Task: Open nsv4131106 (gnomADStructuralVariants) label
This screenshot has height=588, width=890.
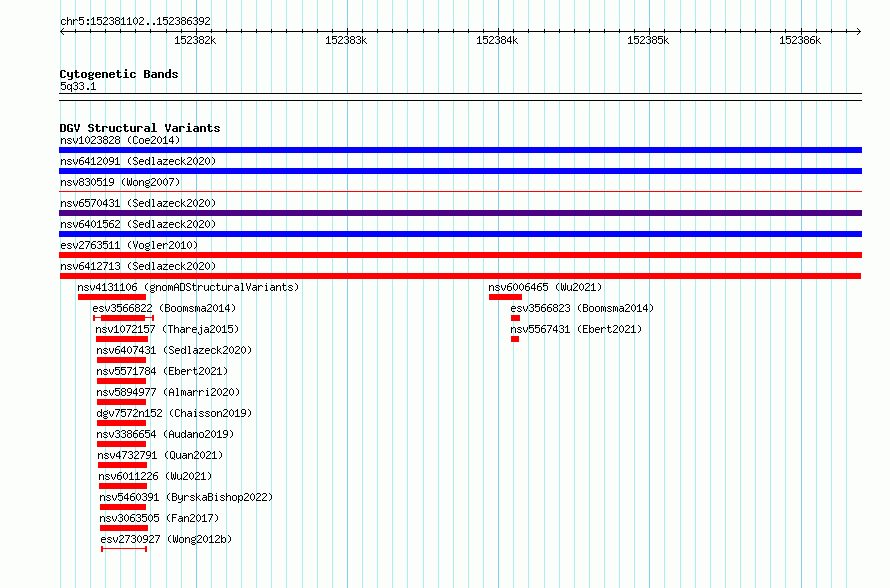Action: coord(188,287)
